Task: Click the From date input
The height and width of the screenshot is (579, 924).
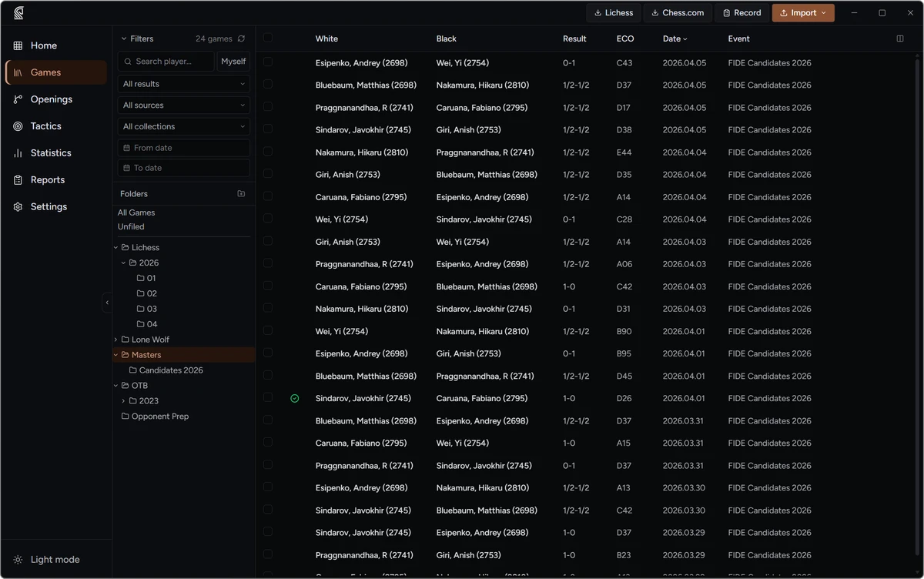Action: (x=184, y=148)
